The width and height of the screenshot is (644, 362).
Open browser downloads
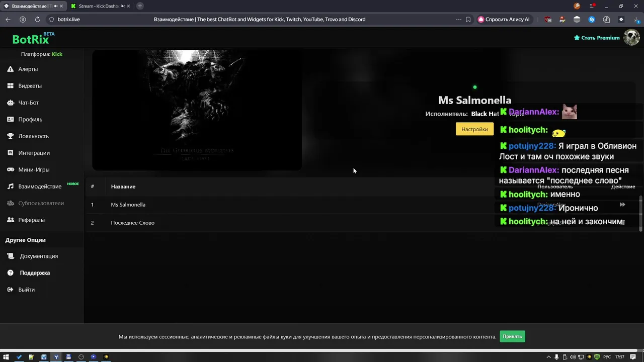(636, 19)
